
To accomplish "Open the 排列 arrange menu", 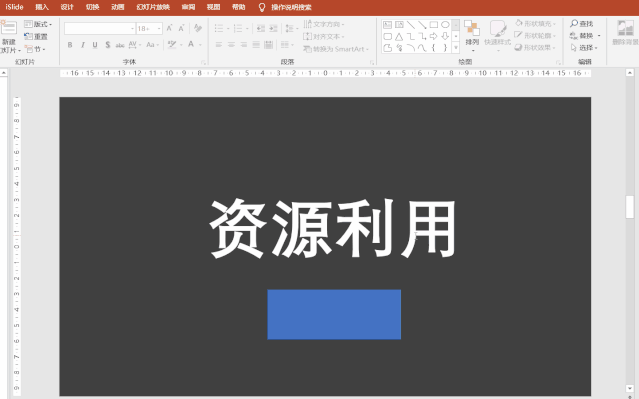I will [472, 36].
